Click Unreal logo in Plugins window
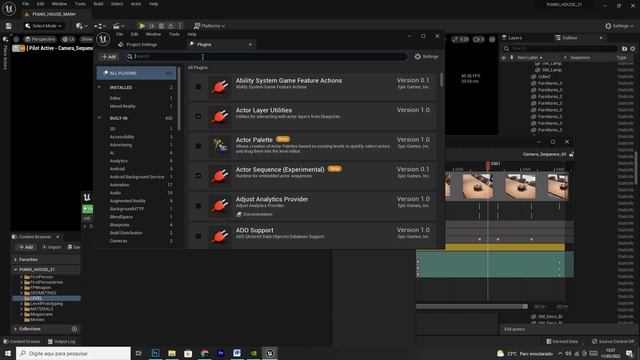 point(103,39)
